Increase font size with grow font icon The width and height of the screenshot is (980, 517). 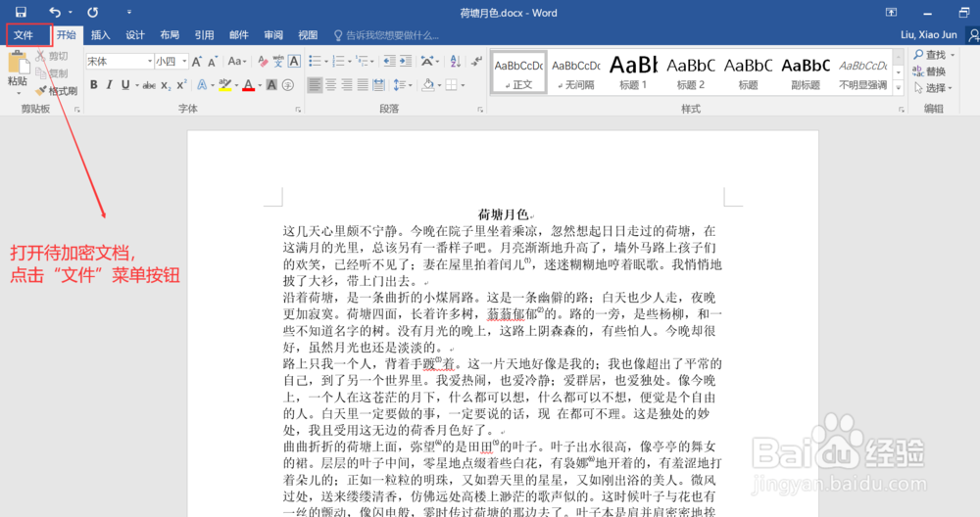(197, 61)
